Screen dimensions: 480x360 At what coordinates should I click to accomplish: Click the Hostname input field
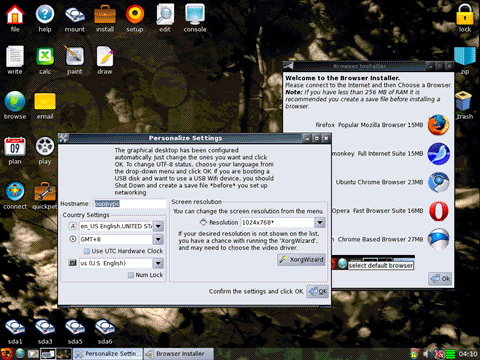tap(129, 204)
